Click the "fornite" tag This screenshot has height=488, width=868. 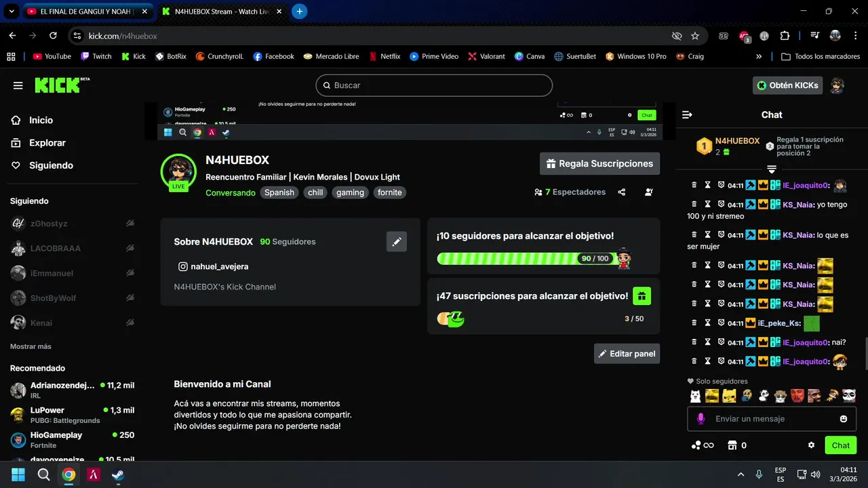tap(390, 192)
